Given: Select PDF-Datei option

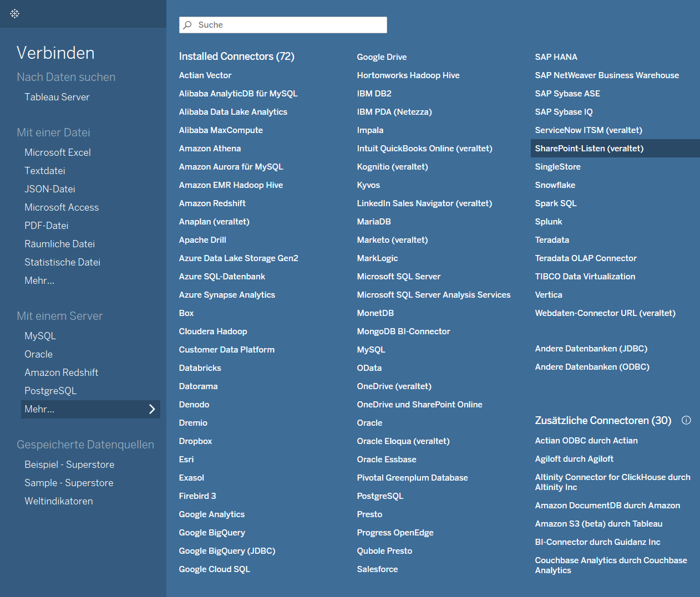Looking at the screenshot, I should (x=47, y=226).
